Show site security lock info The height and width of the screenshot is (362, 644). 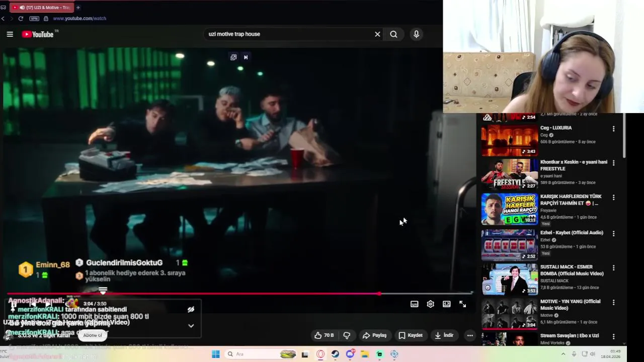46,19
